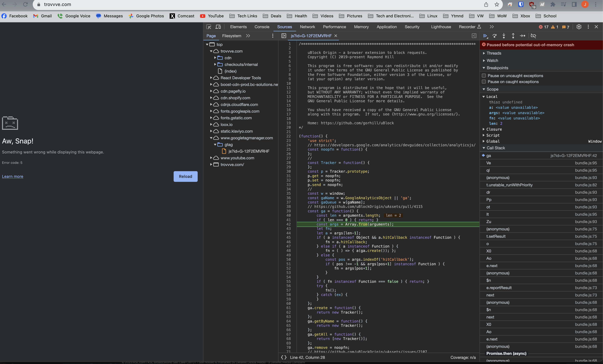Click the Reload button on the error page

click(185, 176)
